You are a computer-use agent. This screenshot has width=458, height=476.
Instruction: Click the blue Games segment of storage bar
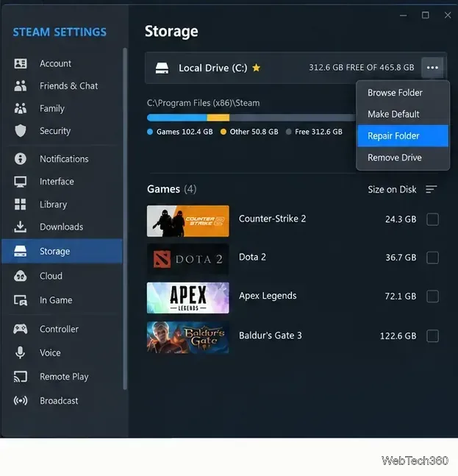point(177,118)
